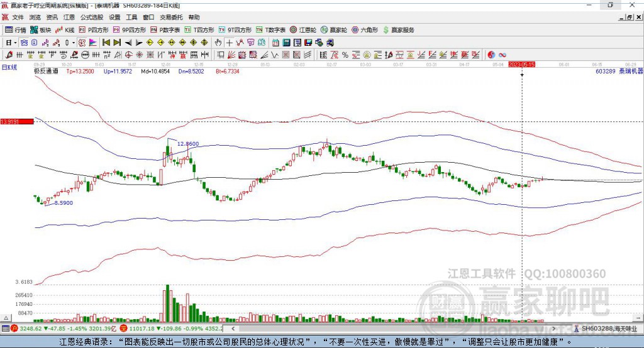
Task: Click the candlestick style icon
Action: coord(67,43)
